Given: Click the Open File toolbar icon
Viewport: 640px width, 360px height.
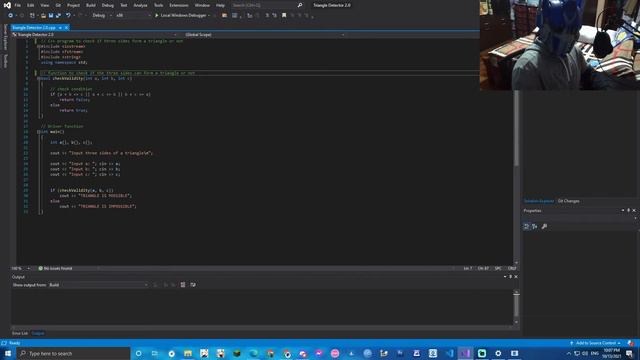Looking at the screenshot, I should coord(43,16).
